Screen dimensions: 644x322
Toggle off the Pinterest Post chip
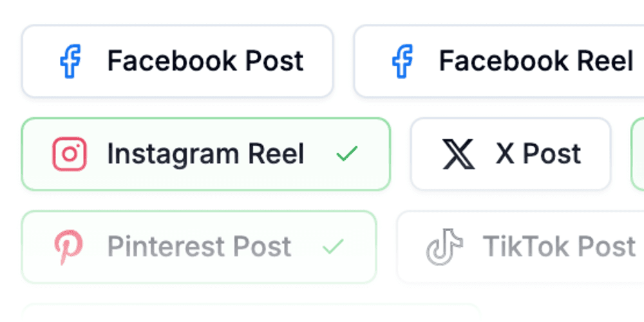point(198,247)
